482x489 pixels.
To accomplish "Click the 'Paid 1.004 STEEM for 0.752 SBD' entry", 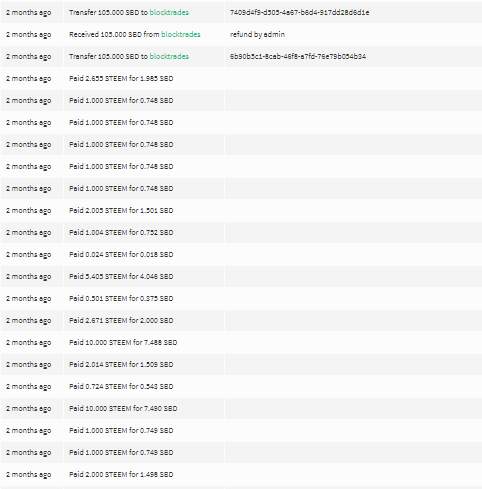I will [121, 233].
